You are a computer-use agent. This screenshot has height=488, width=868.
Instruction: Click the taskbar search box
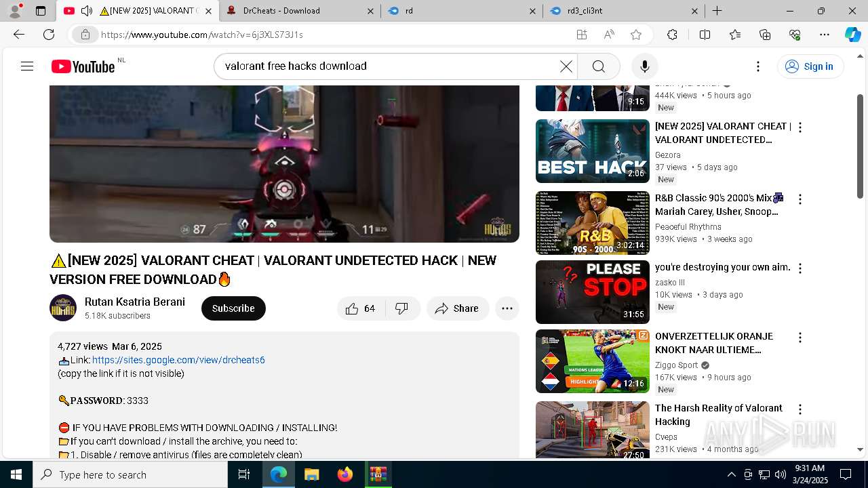coord(130,474)
